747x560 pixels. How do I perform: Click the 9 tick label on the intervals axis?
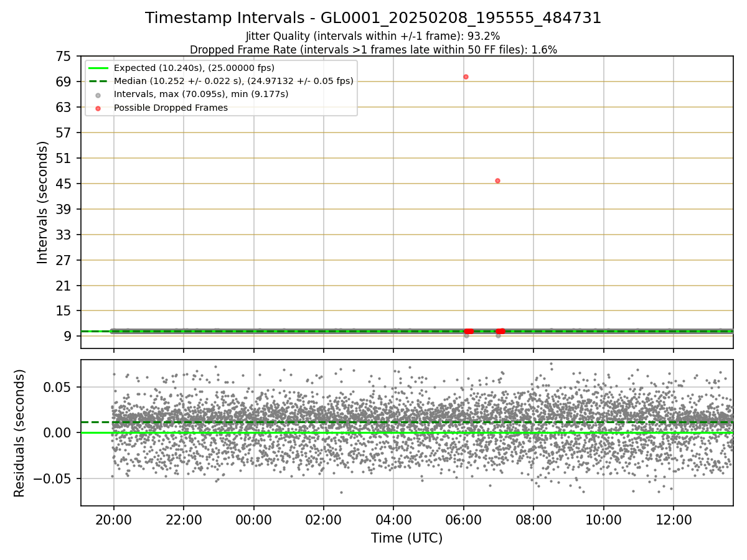(x=68, y=337)
